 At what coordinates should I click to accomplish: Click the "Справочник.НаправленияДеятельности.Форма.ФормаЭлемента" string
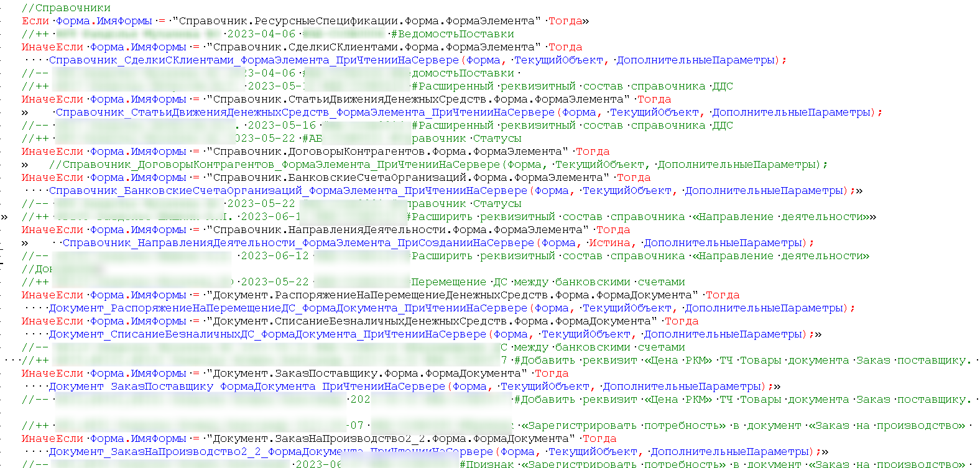[398, 230]
